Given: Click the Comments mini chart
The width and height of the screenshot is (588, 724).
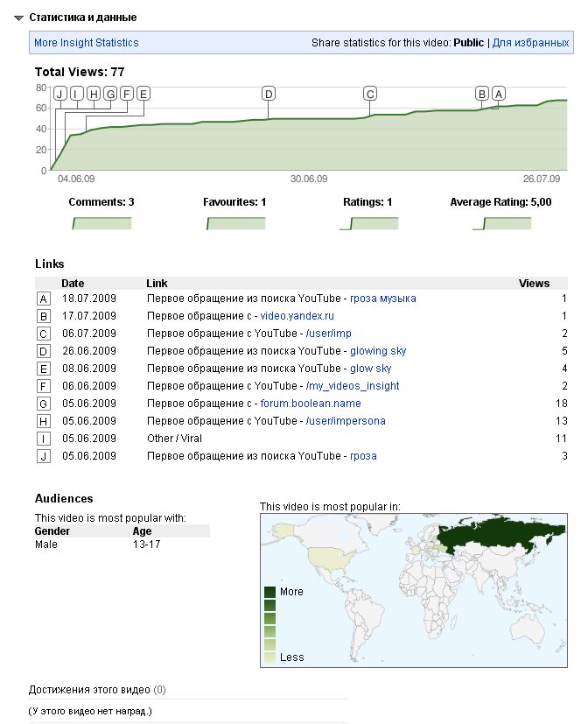Looking at the screenshot, I should [101, 223].
